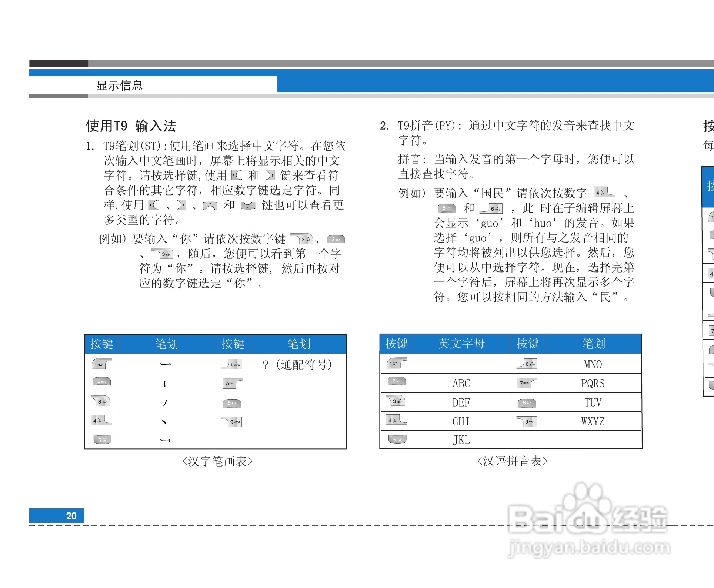714x588 pixels.
Task: Click the up navigation key icon in paragraph one
Action: click(x=210, y=206)
